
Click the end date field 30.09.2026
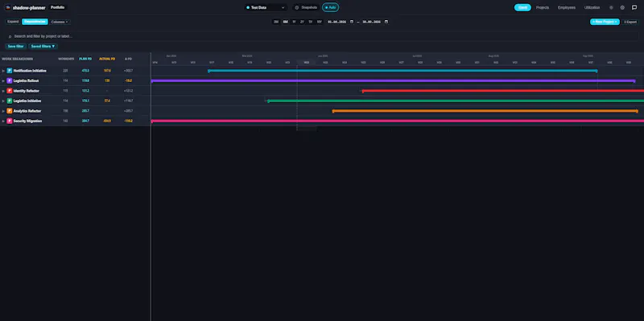(371, 22)
